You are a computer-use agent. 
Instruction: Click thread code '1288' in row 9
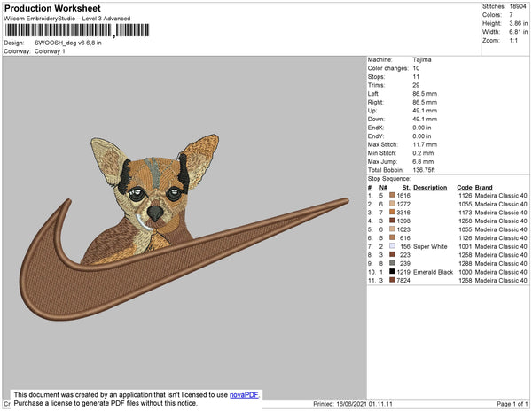465,263
